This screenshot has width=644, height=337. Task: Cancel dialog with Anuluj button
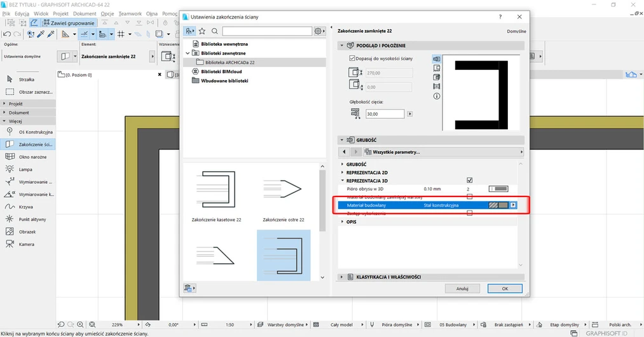tap(462, 289)
